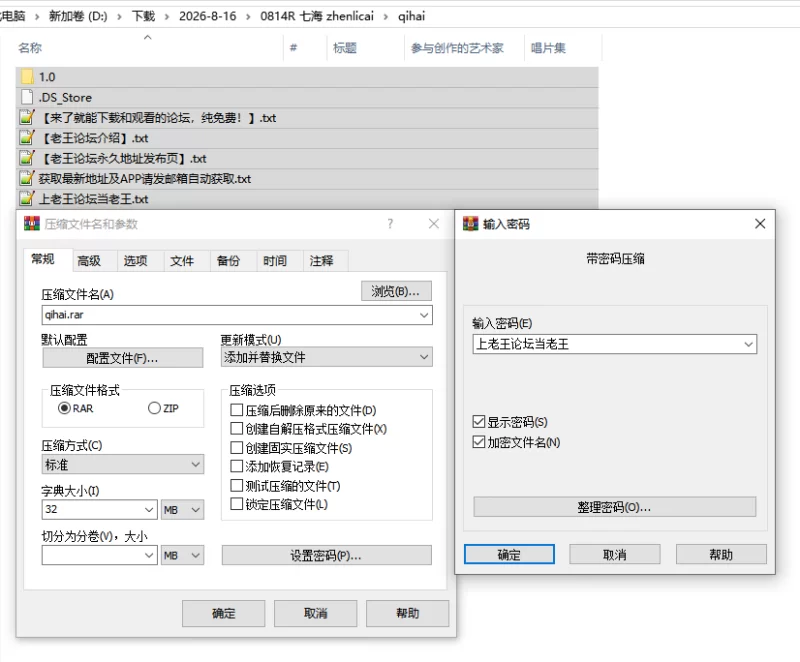Open the MB unit dropdown beside 字典大小
Image resolution: width=800 pixels, height=662 pixels.
pos(182,510)
